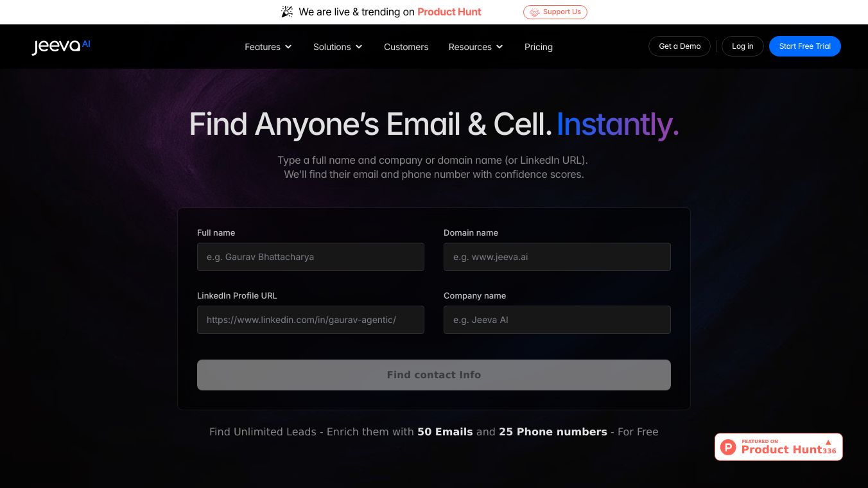Focus the Full name input field
The height and width of the screenshot is (488, 868).
pos(310,257)
